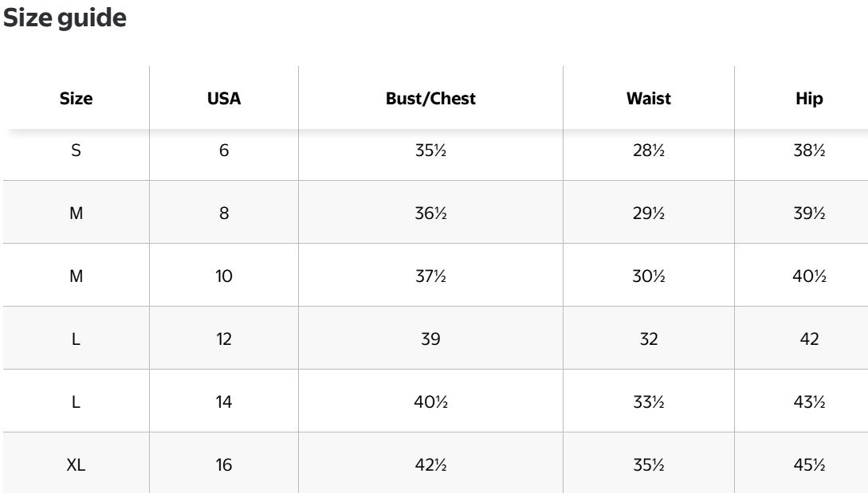Click the 39 bust/chest value
Screen dimensions: 868x493
[x=430, y=339]
